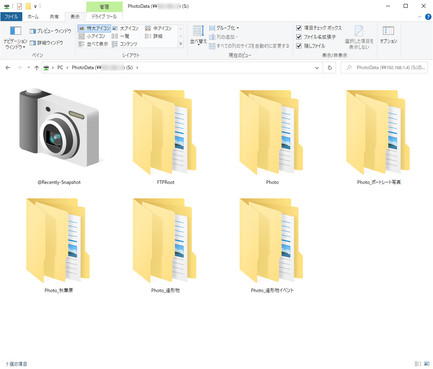Go forward with the Forward arrow

coord(19,68)
